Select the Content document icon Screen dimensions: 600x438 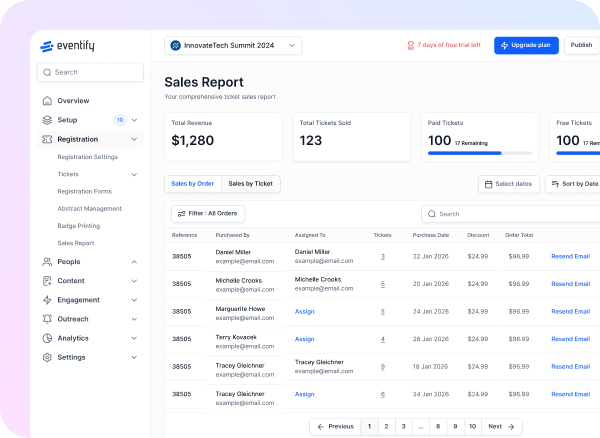(x=47, y=281)
